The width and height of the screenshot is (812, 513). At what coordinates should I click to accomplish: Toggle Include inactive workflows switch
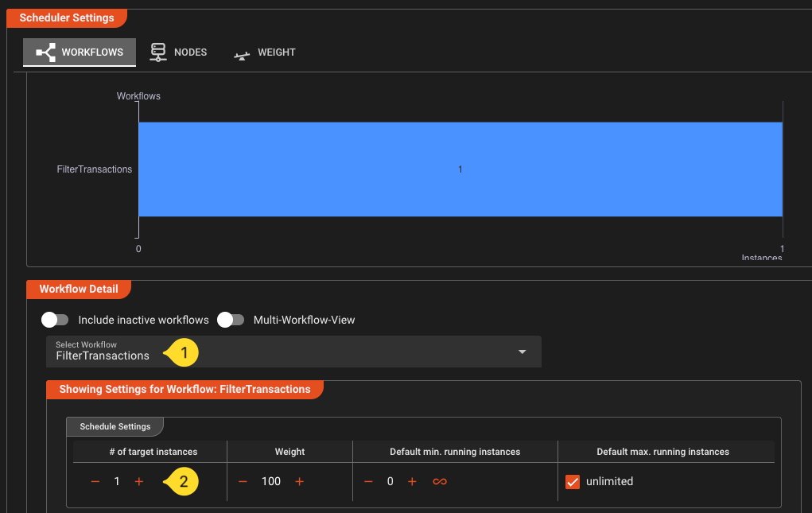point(55,320)
